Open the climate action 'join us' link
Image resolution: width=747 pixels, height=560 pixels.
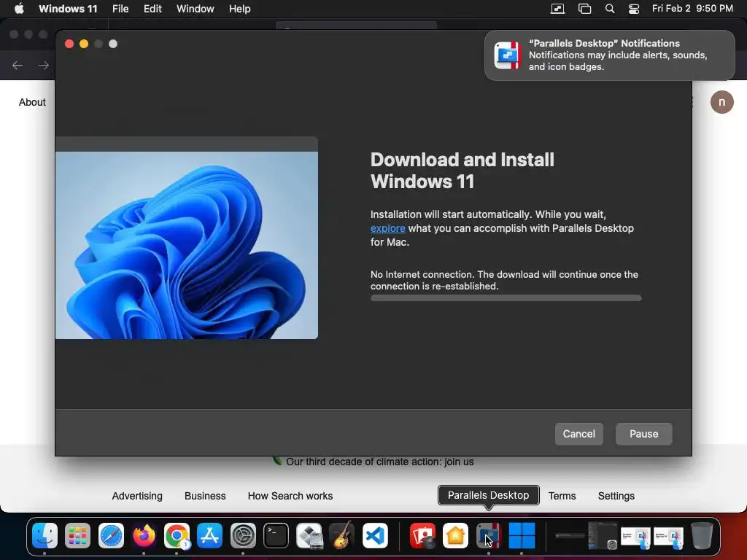pyautogui.click(x=379, y=462)
